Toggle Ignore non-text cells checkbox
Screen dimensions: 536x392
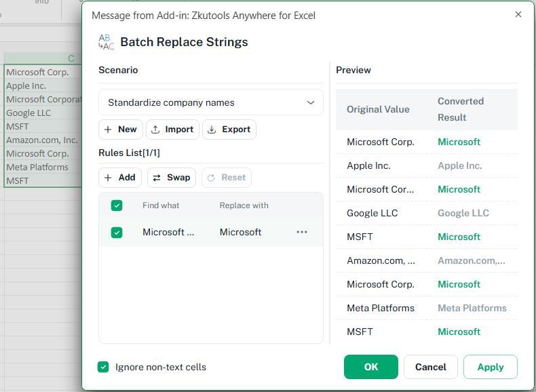pos(103,367)
